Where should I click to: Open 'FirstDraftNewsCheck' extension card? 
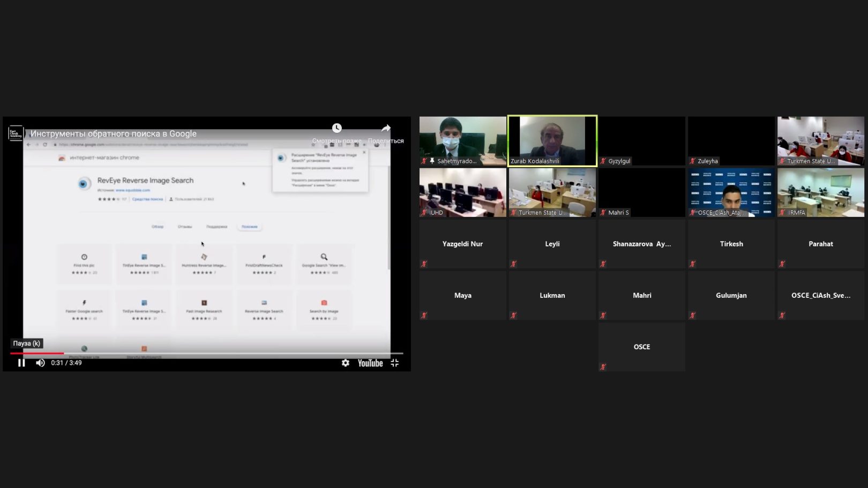(x=264, y=265)
